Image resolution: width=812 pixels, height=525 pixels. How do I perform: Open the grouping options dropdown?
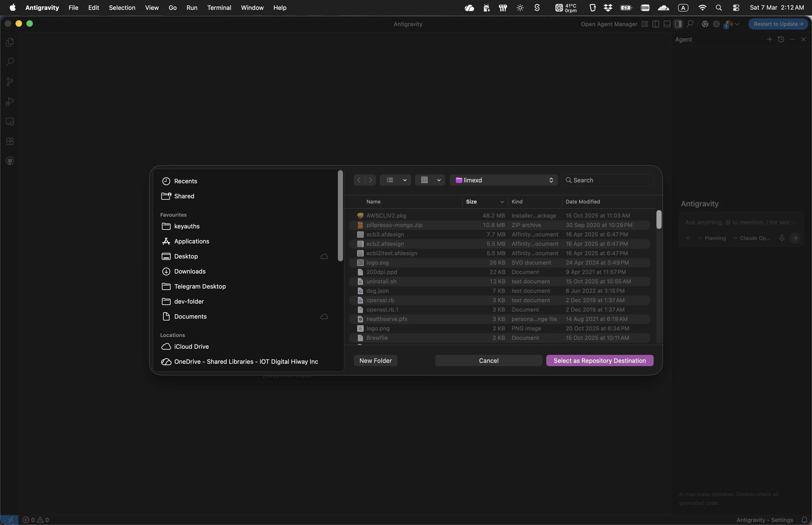pyautogui.click(x=430, y=180)
